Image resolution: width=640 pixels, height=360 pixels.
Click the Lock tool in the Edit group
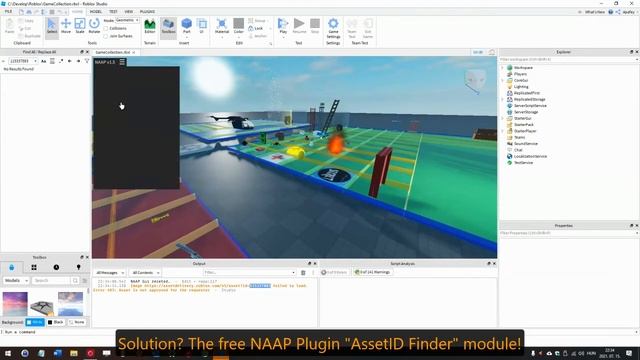click(x=256, y=28)
